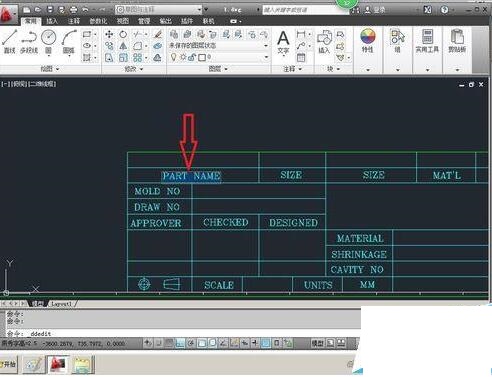Open the Clipboard (剪贴板) panel
492x377 pixels.
[457, 40]
